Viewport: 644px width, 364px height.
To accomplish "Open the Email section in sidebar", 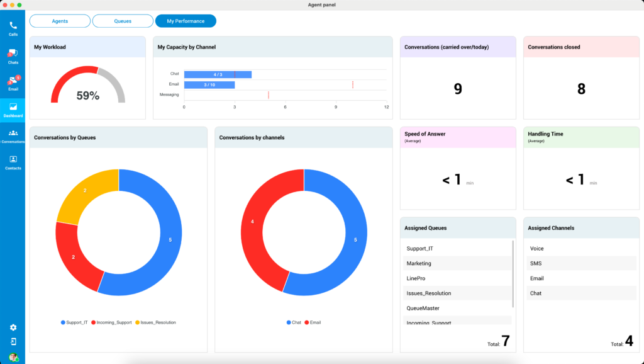I will 13,83.
